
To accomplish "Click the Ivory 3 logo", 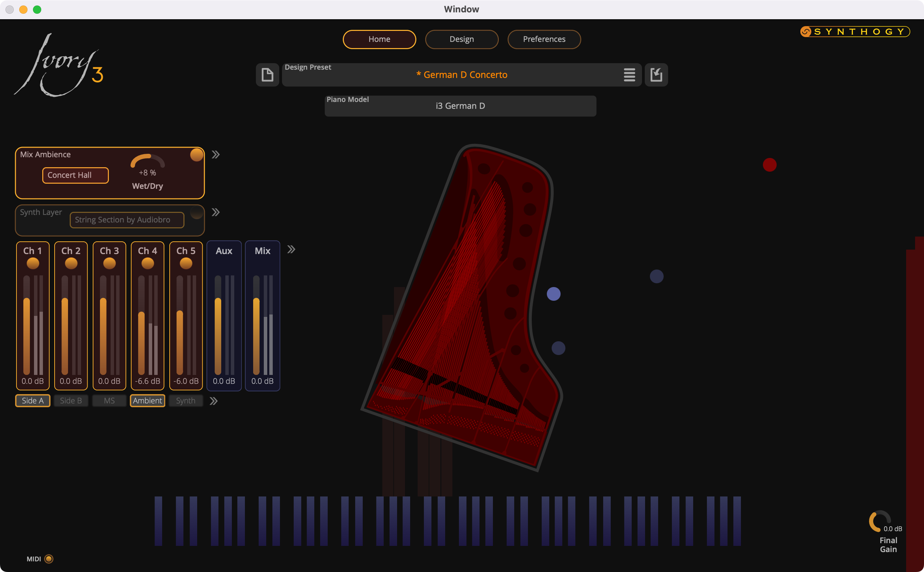I will [59, 65].
